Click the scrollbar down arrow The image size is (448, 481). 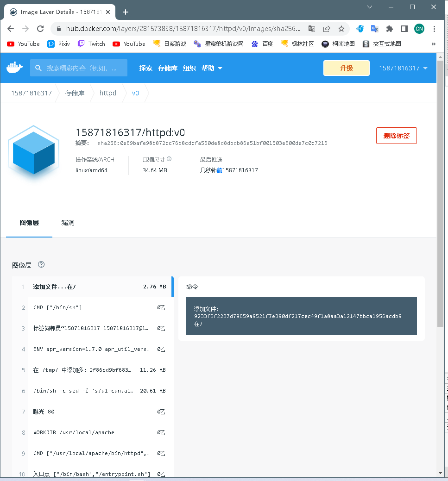[440, 473]
